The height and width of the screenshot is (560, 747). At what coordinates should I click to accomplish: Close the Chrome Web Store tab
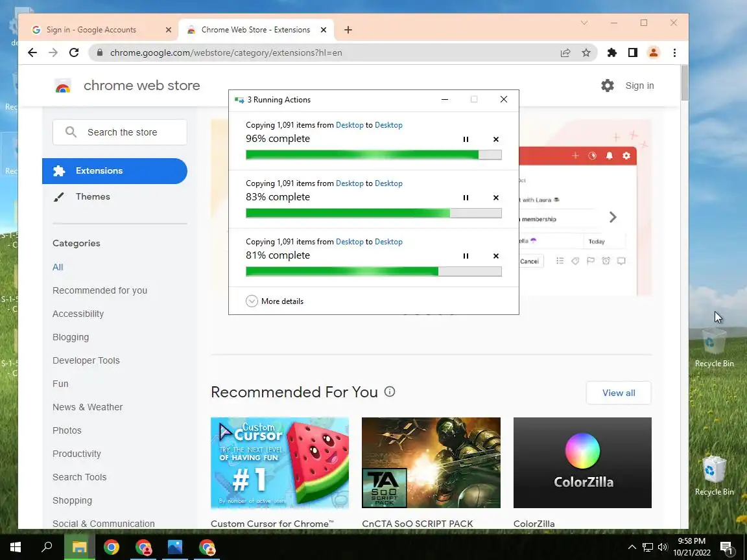[x=324, y=30]
